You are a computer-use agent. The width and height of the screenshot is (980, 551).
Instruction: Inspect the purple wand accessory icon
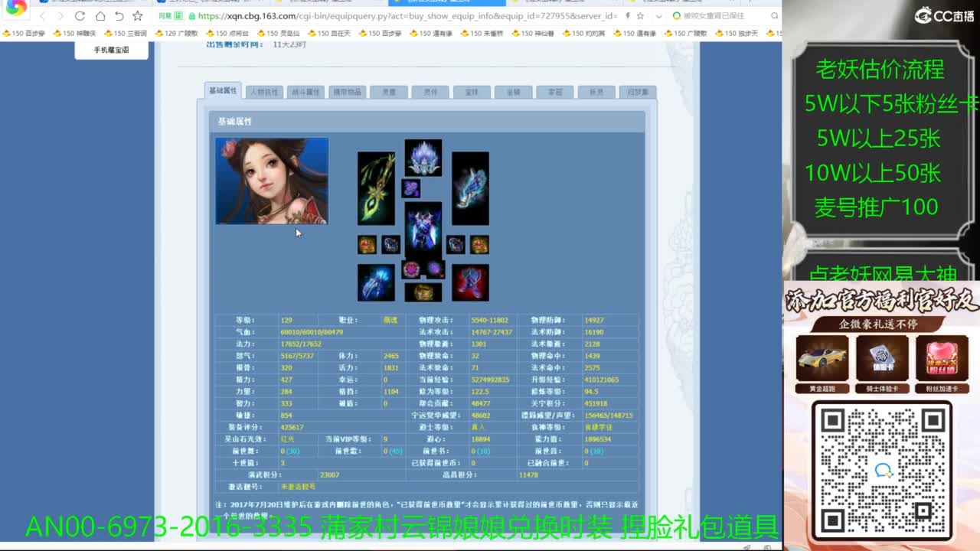click(436, 269)
